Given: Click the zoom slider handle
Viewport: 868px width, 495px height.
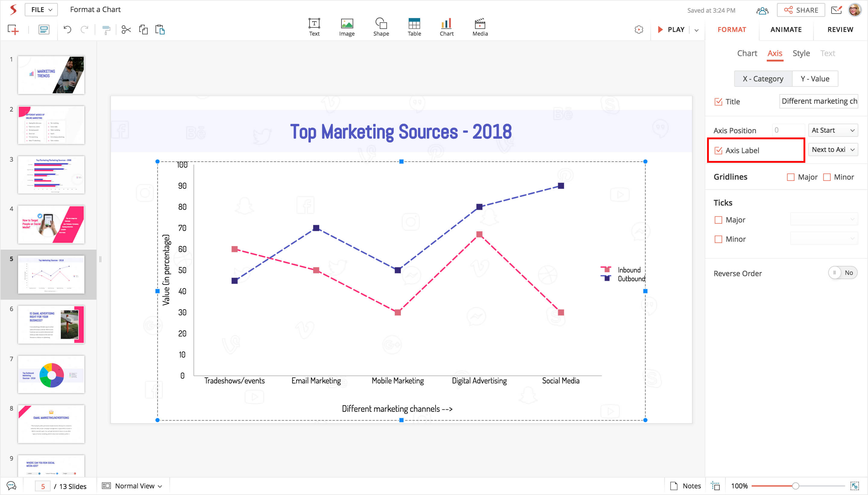Looking at the screenshot, I should [x=795, y=486].
